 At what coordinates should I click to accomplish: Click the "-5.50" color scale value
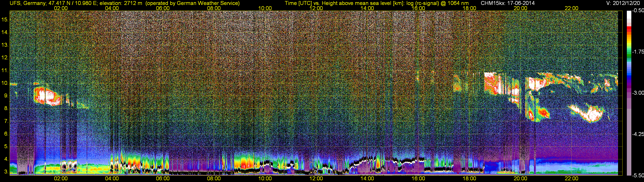point(638,175)
